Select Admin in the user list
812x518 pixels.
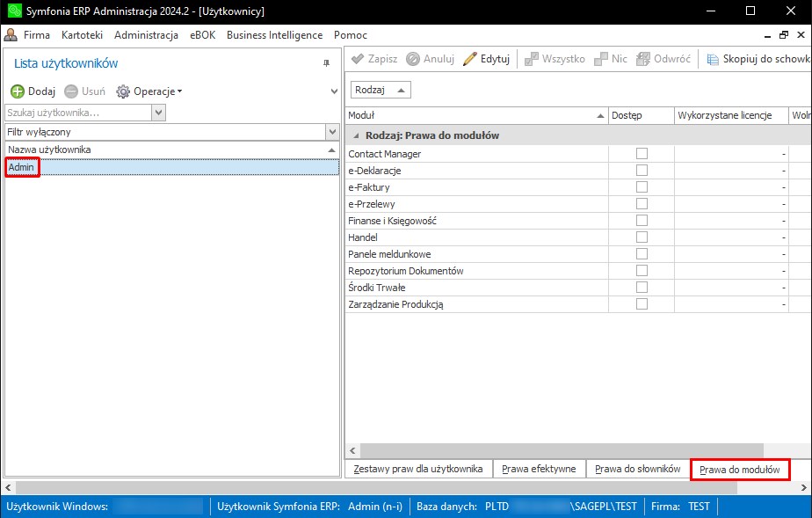coord(172,167)
